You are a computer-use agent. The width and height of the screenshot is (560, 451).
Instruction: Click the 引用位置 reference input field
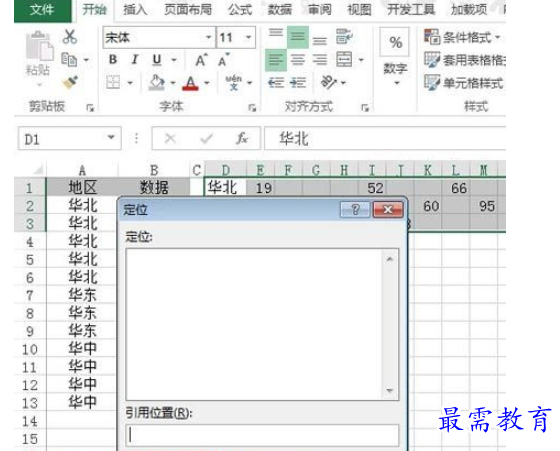pos(262,435)
